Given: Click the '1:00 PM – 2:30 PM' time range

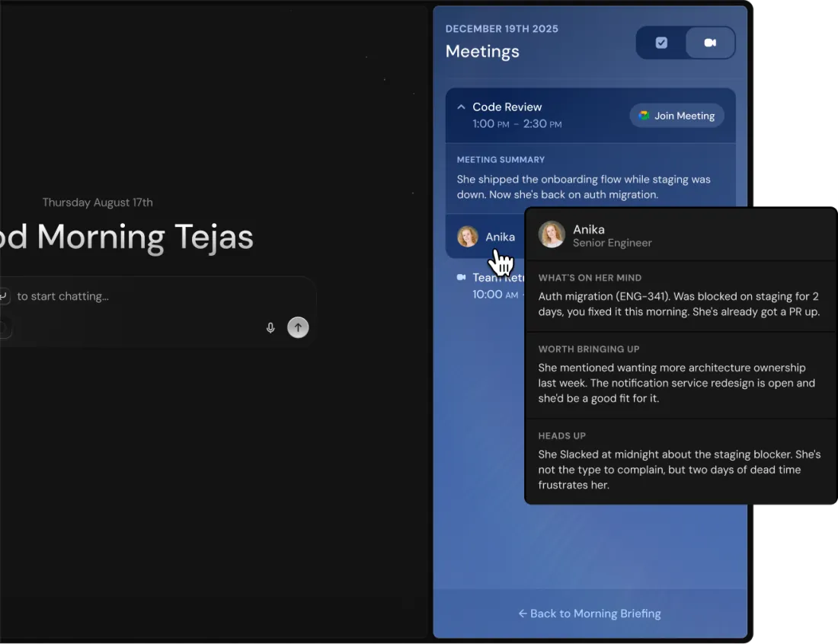Looking at the screenshot, I should click(517, 124).
